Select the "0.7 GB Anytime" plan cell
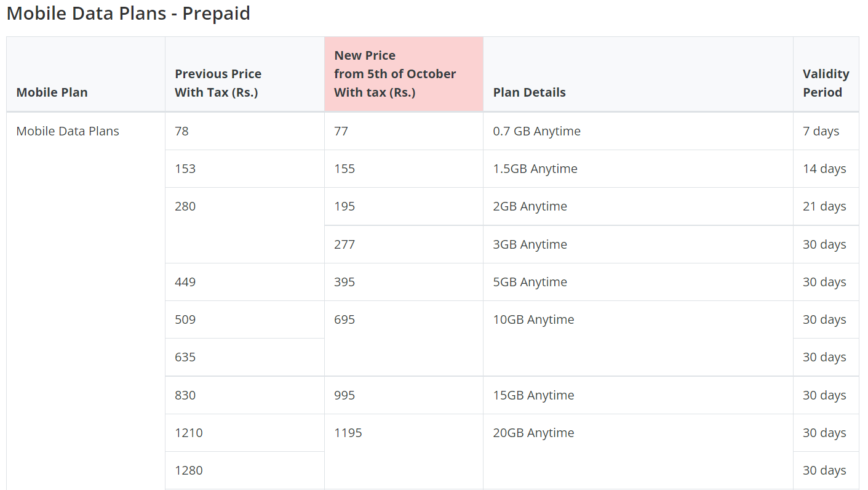Viewport: 868px width, 490px height. (536, 131)
